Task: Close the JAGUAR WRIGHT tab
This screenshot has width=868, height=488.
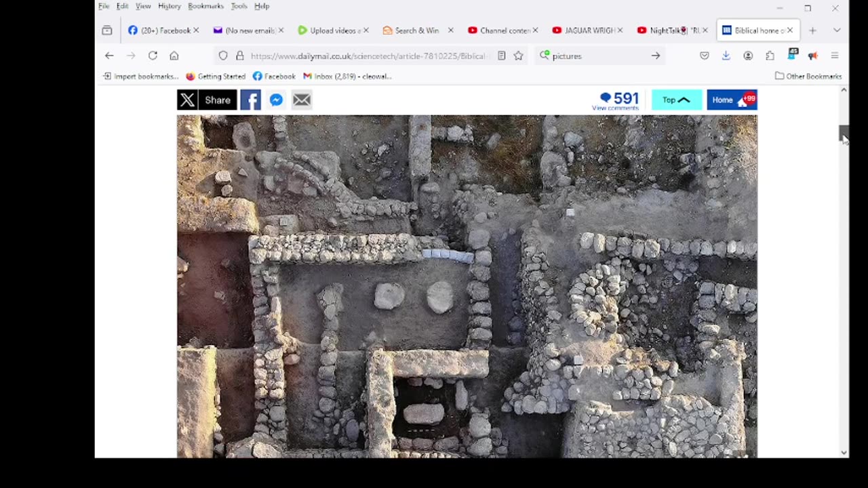Action: (x=620, y=30)
